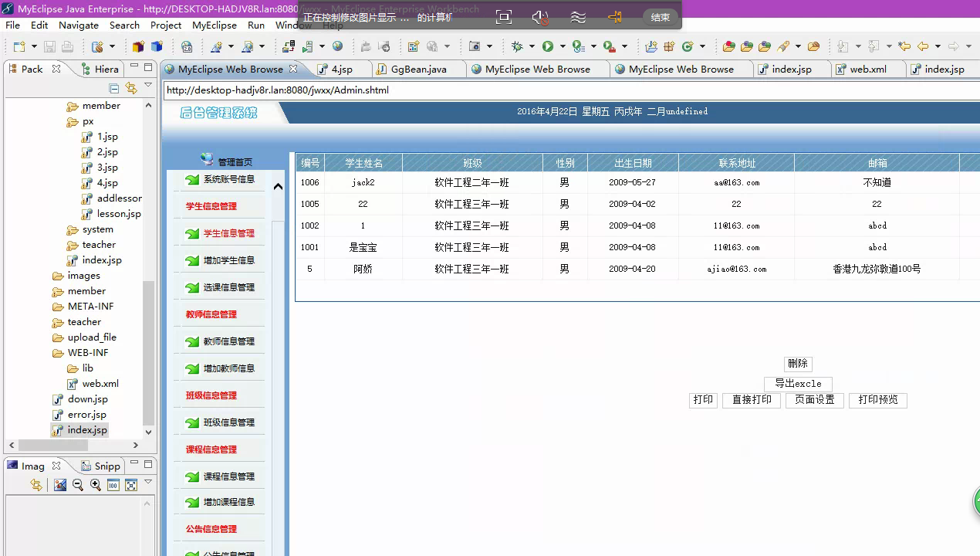Start debugging with the bug icon
Viewport: 980px width, 556px height.
tap(517, 46)
